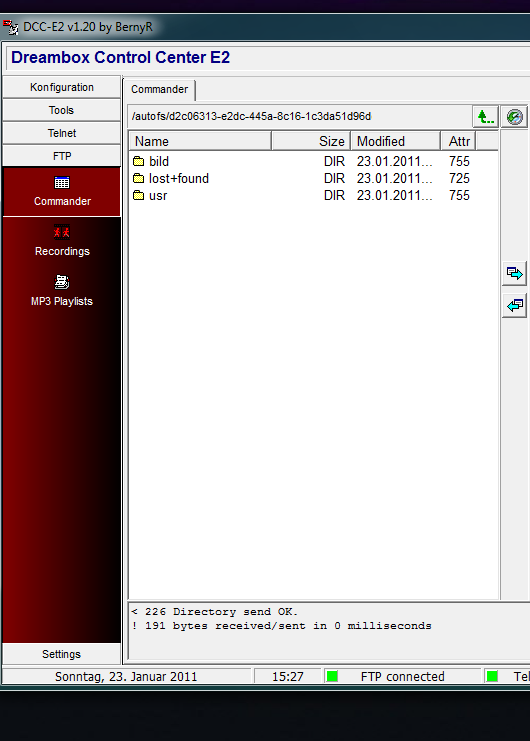The image size is (530, 741).
Task: Click the left-pointing transfer arrow button
Action: [x=514, y=305]
